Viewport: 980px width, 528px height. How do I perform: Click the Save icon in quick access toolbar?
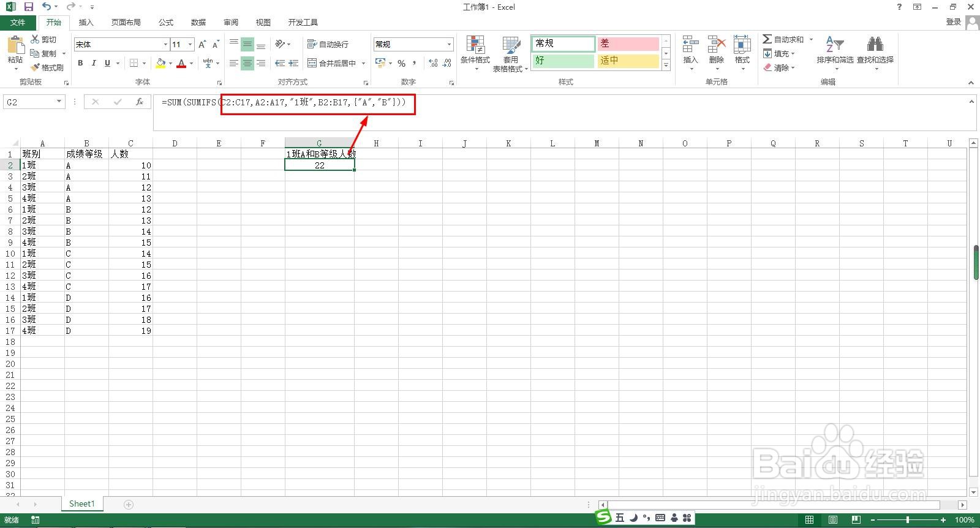28,7
